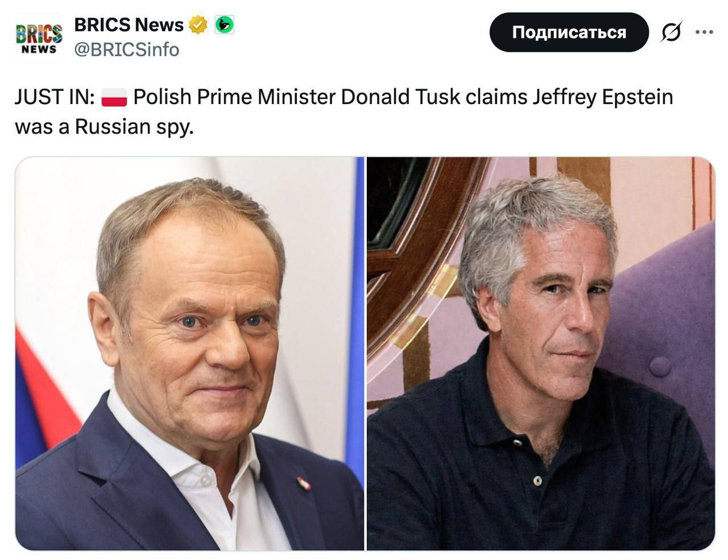728x560 pixels.
Task: Click the words "Jeffrey Epstein" in the tweet
Action: coord(602,98)
